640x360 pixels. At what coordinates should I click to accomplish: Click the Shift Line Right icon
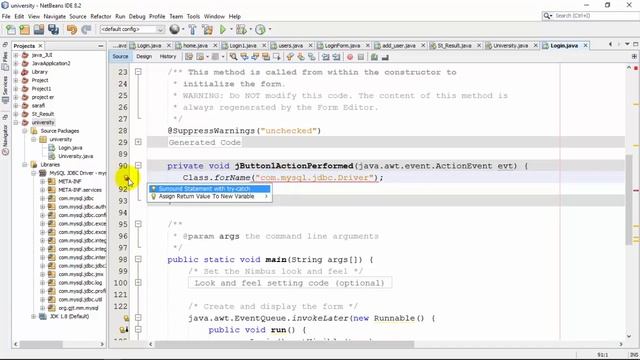[x=336, y=57]
